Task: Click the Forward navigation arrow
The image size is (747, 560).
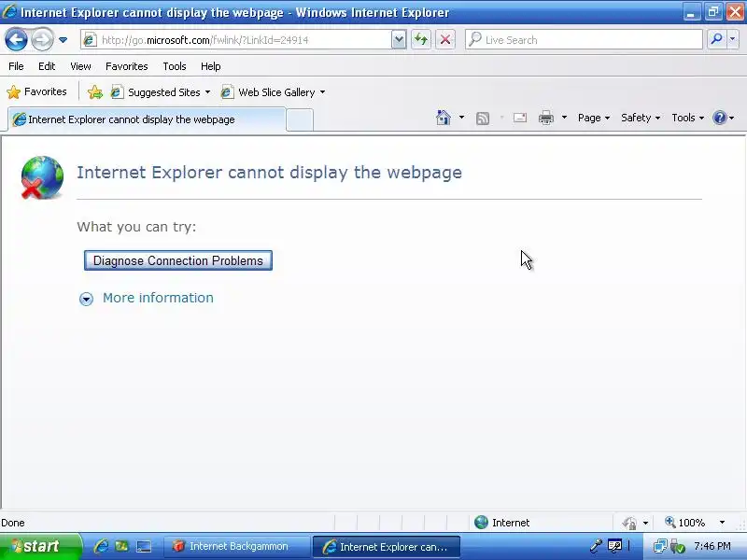Action: pos(42,39)
